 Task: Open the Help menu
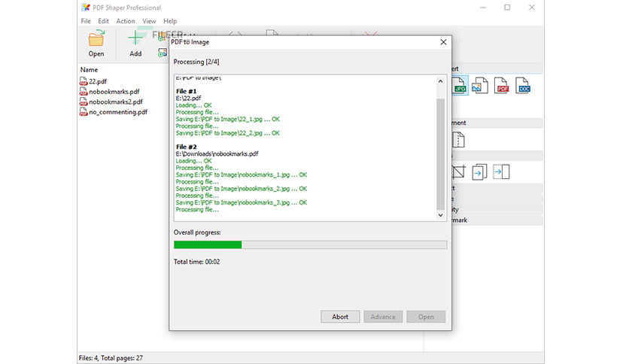pos(170,21)
